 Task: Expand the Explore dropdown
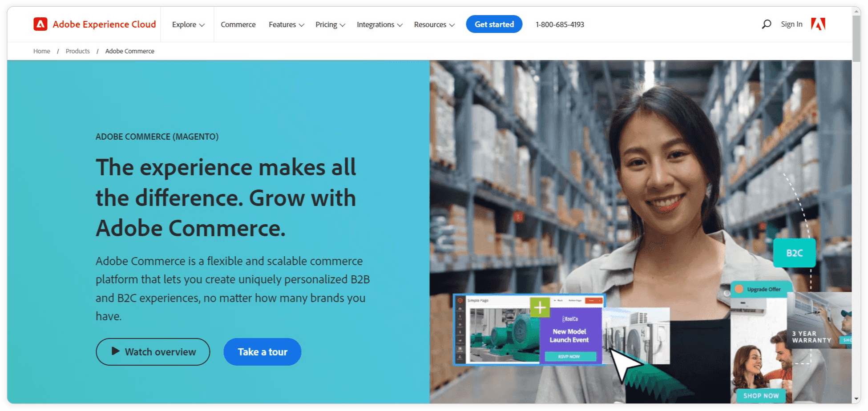coord(188,24)
